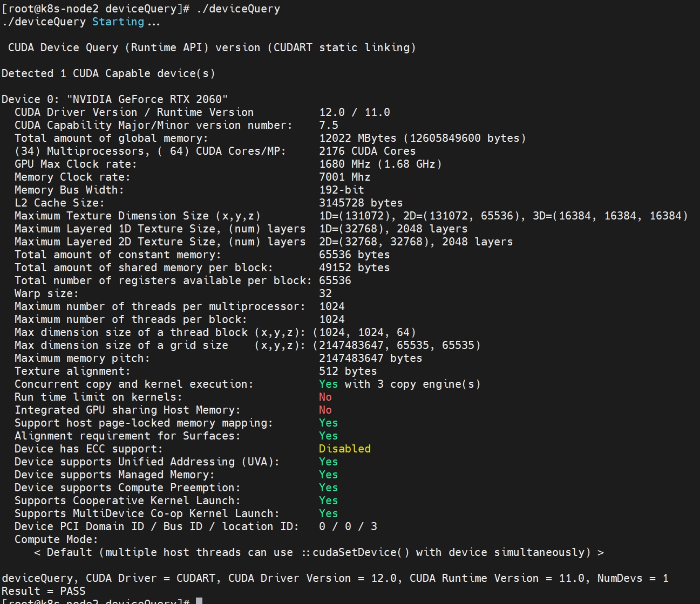Click the red 'No' beside Integrated GPU
Image resolution: width=700 pixels, height=604 pixels.
pos(325,410)
